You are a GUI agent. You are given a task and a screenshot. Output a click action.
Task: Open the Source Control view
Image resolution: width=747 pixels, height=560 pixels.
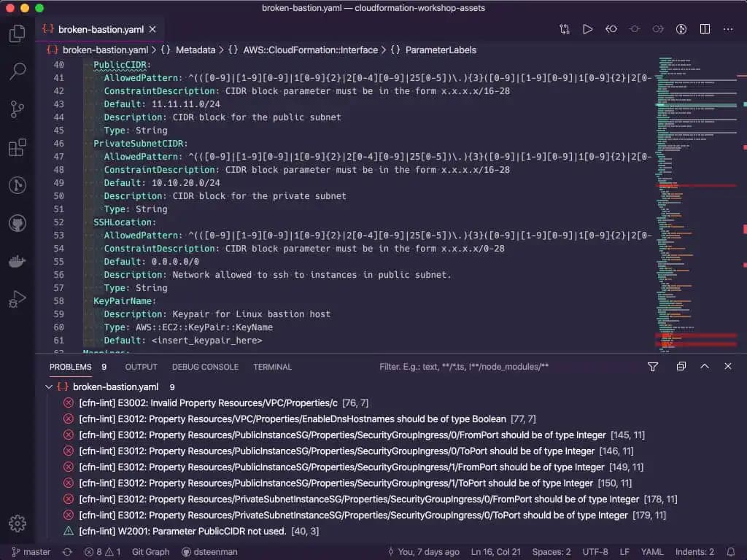click(x=17, y=109)
